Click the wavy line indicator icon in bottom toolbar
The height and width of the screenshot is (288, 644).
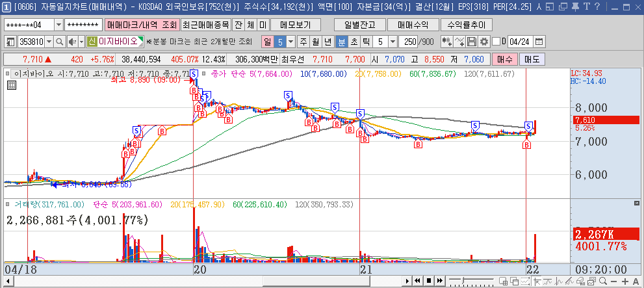pyautogui.click(x=547, y=281)
